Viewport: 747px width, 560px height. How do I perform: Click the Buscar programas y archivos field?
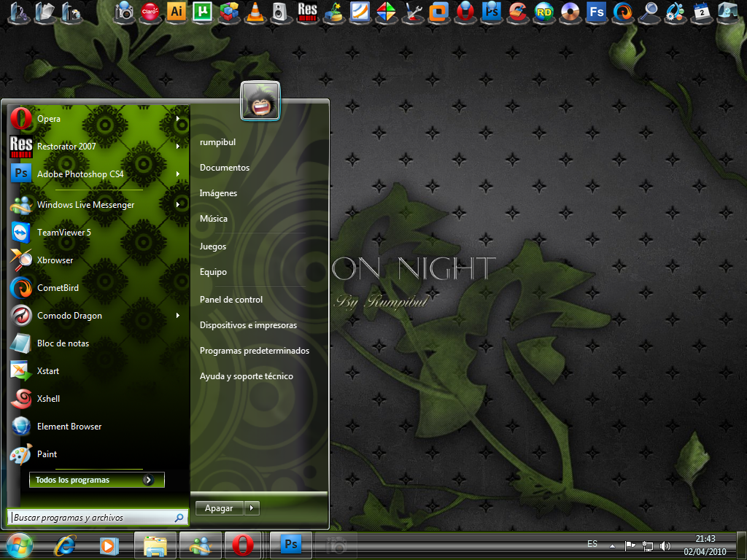[x=98, y=518]
